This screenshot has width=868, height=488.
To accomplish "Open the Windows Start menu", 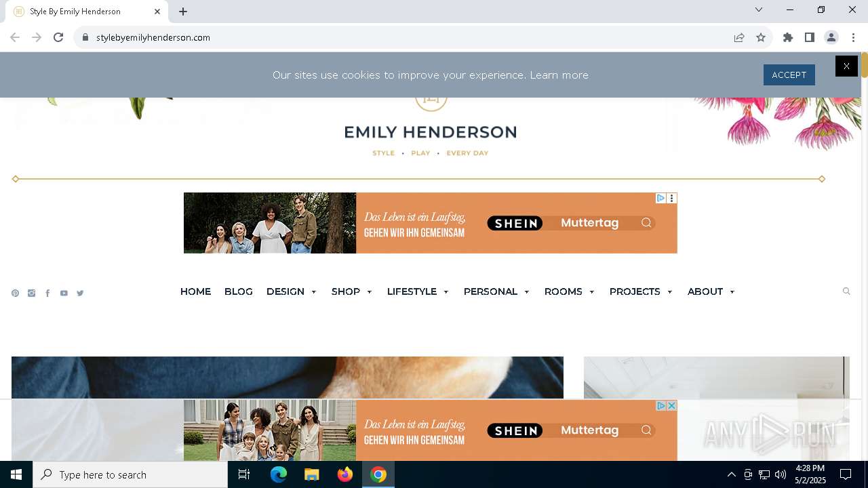I will coord(16,474).
